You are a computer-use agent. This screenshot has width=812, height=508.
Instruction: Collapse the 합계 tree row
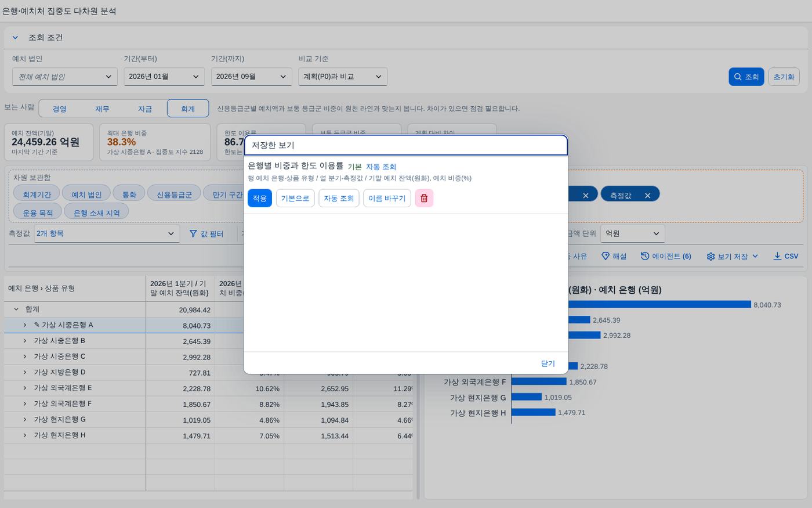pyautogui.click(x=16, y=309)
